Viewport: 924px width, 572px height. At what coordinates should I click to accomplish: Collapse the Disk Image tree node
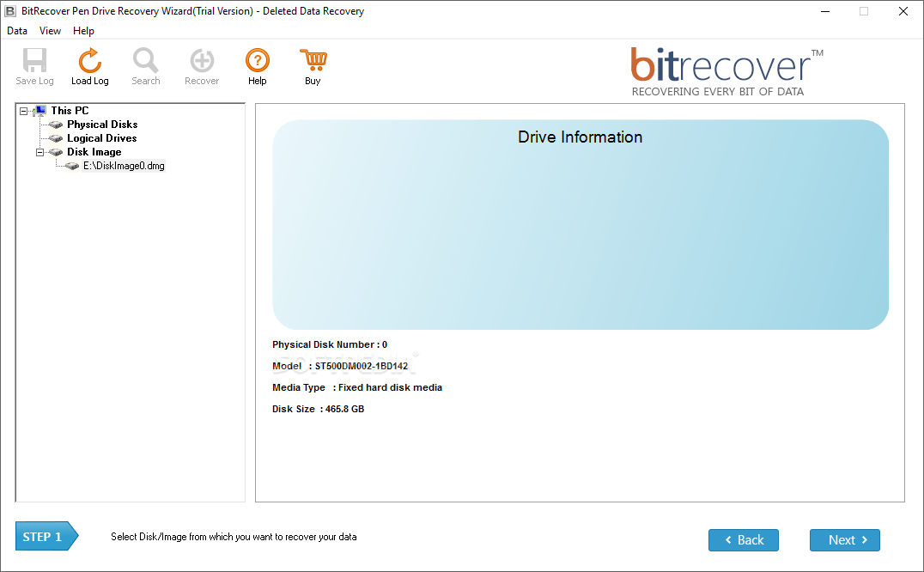pos(40,152)
